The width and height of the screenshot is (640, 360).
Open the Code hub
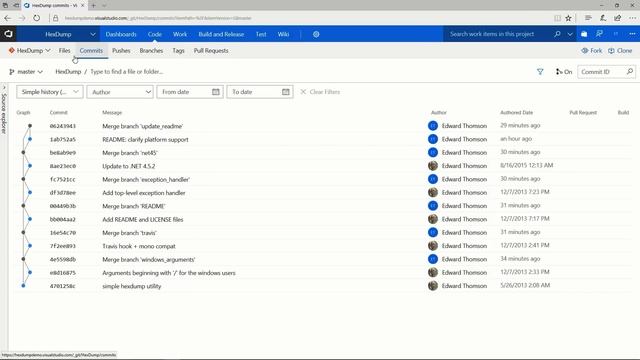(155, 34)
